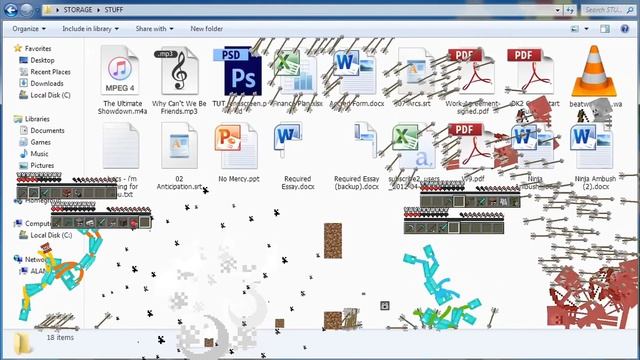Screen dimensions: 640x360
Task: Select the Ninja Ambush (2).docx icon
Action: click(x=592, y=146)
